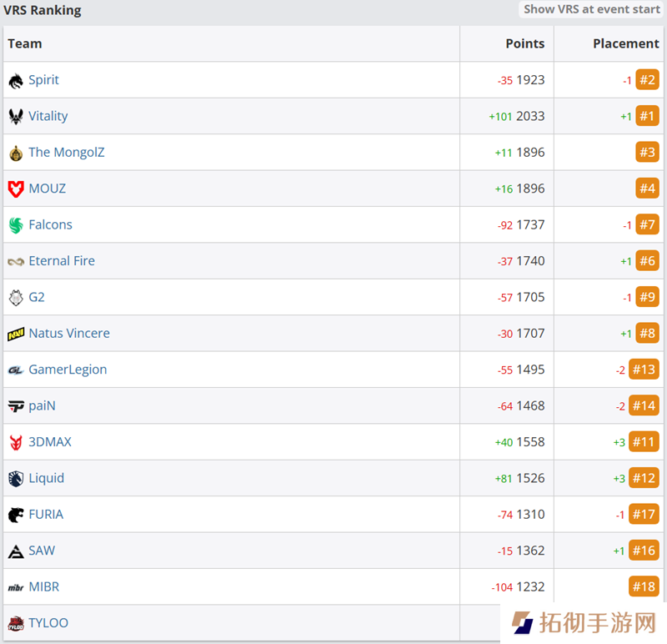667x644 pixels.
Task: Click FURIA's points value 1310
Action: pos(530,514)
